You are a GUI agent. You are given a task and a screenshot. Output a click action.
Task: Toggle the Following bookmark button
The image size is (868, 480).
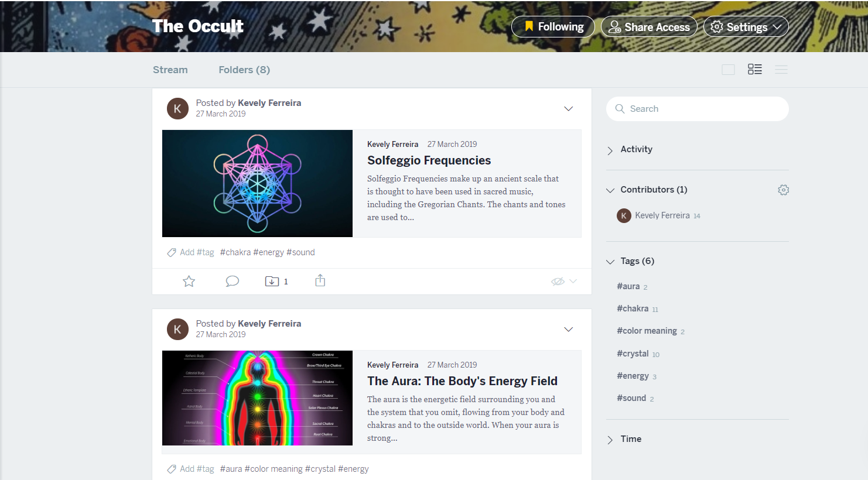pos(553,26)
